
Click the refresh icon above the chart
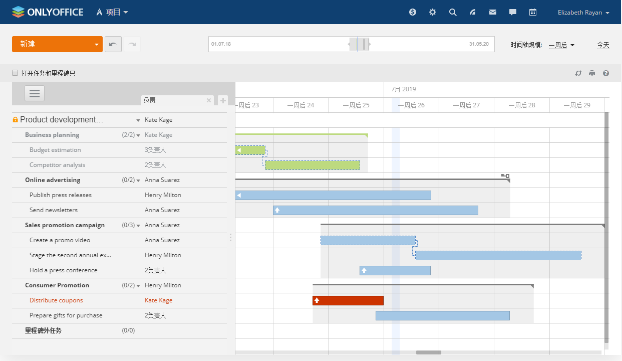pyautogui.click(x=578, y=73)
